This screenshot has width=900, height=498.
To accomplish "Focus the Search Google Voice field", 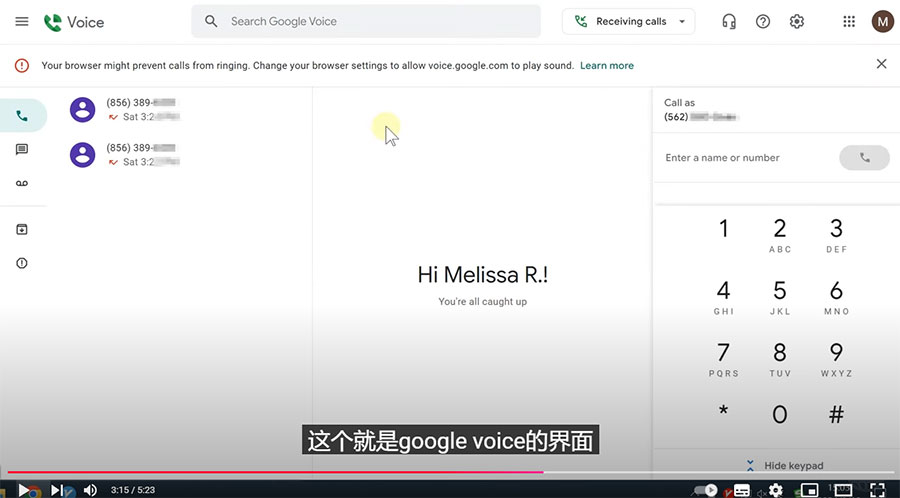I will click(366, 22).
